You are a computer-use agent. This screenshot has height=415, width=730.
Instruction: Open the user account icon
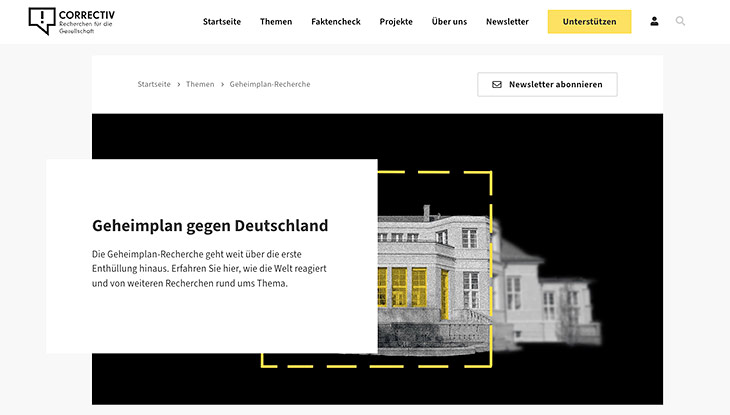pyautogui.click(x=654, y=21)
